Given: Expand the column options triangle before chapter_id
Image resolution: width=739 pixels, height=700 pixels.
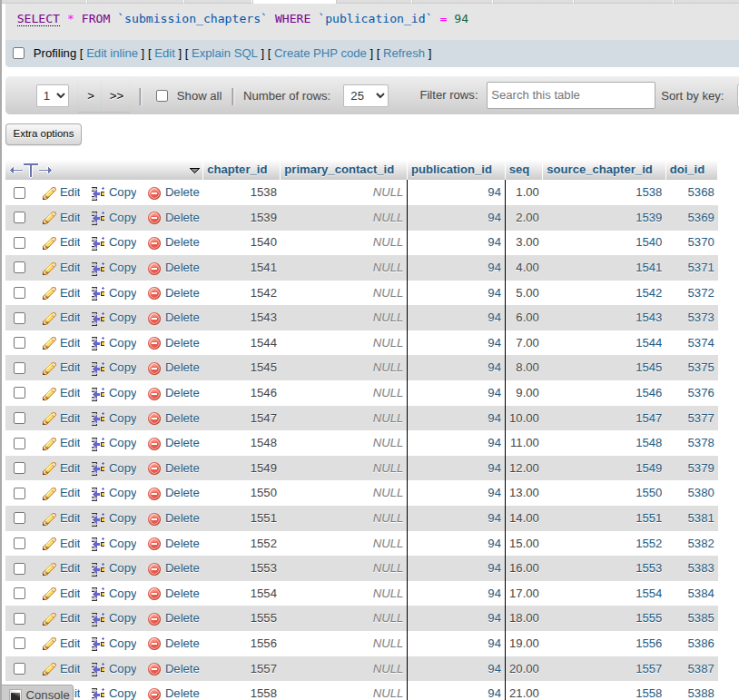Looking at the screenshot, I should coord(194,170).
